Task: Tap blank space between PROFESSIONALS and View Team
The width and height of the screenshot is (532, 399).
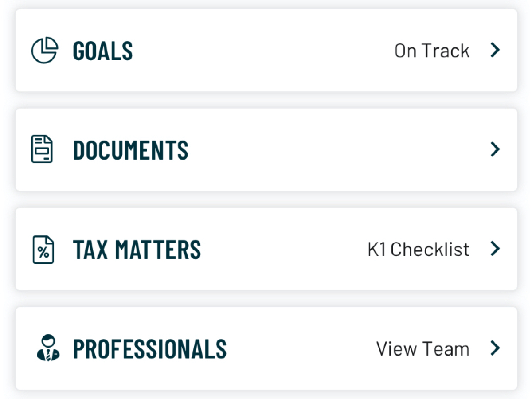Action: (x=301, y=348)
